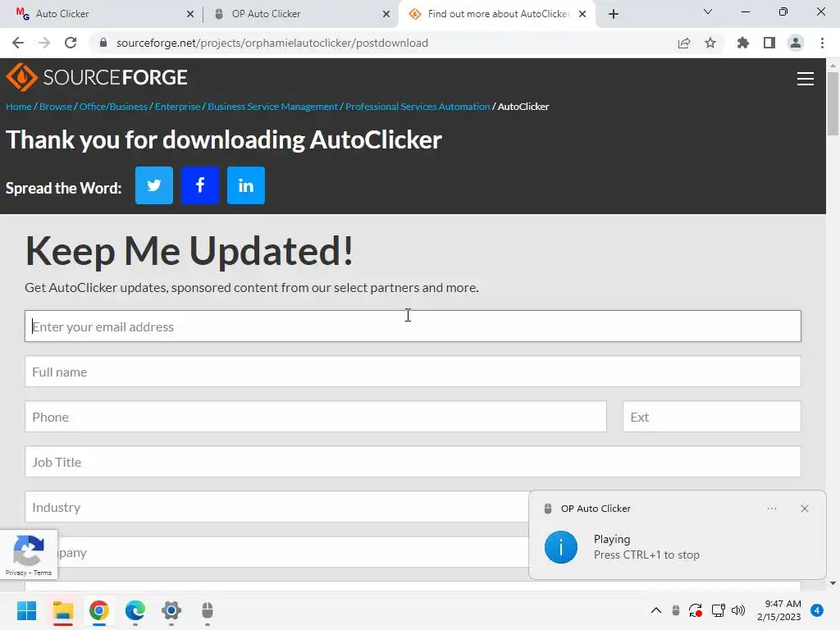This screenshot has height=630, width=840.
Task: Dismiss the OP Auto Clicker notification
Action: [805, 509]
